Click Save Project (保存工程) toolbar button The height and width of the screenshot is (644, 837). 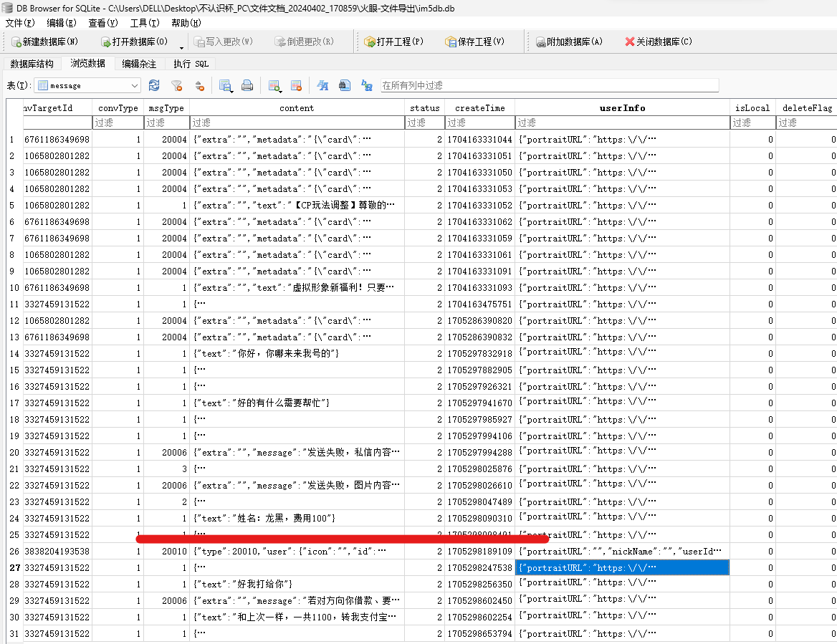point(475,42)
